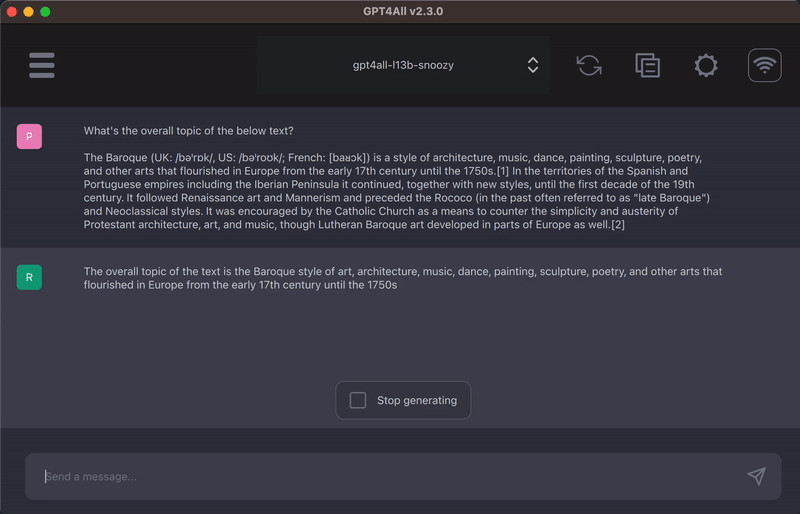Reset the conversation with reload icon
The width and height of the screenshot is (800, 514).
point(589,65)
